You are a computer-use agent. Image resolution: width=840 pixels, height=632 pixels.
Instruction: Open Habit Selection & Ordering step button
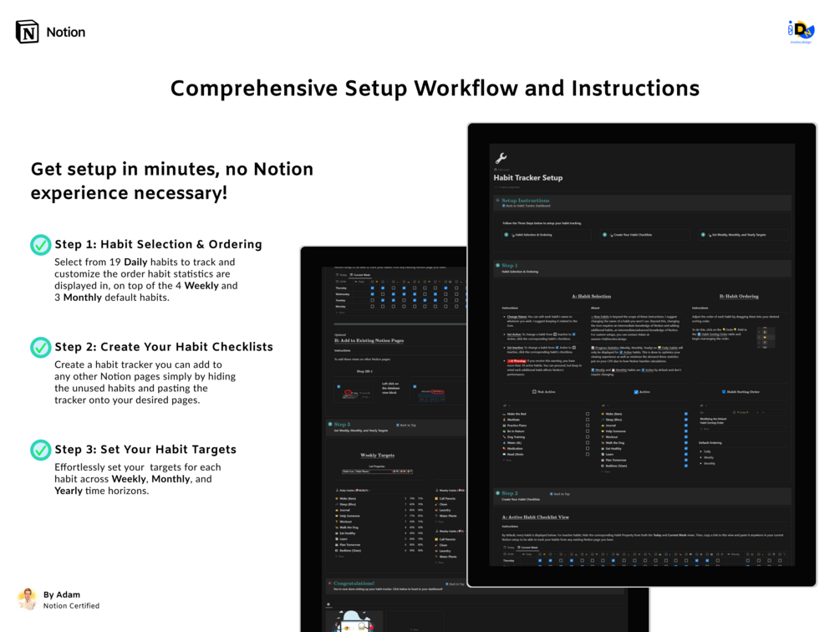(x=547, y=235)
